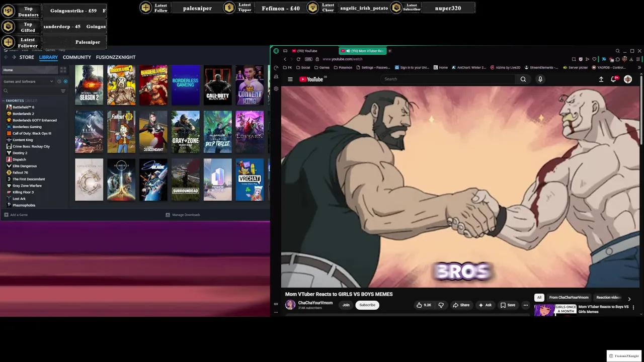Image resolution: width=644 pixels, height=362 pixels.
Task: Open YouTube hamburger guide menu
Action: (290, 79)
